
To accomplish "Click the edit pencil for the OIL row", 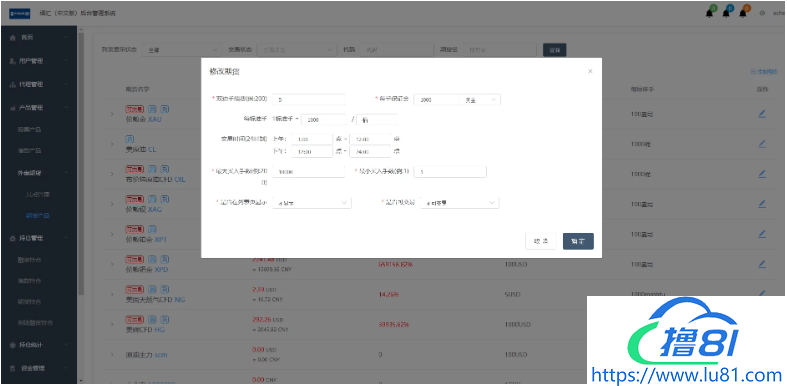I will tap(762, 174).
